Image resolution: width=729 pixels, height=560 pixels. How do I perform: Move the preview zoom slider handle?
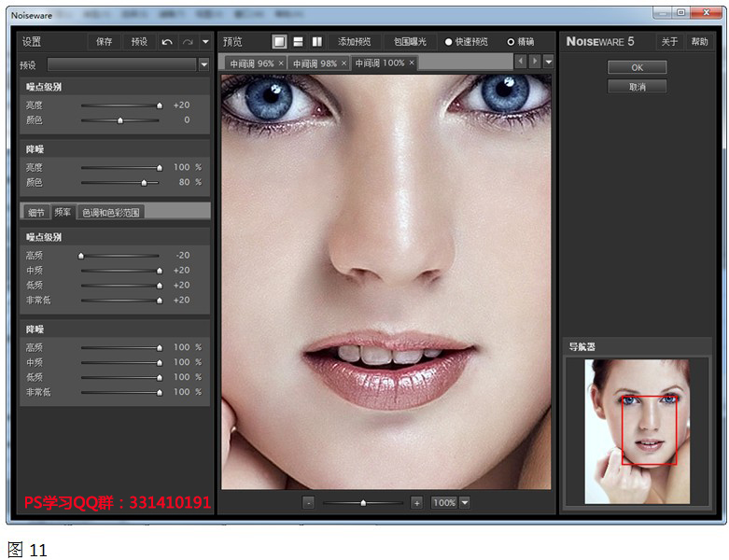(x=363, y=503)
